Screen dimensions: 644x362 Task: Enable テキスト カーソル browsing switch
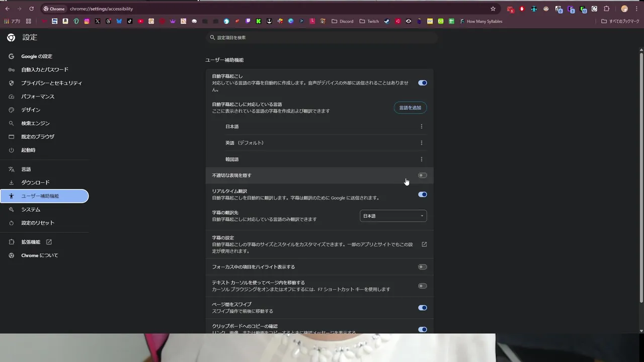(423, 286)
